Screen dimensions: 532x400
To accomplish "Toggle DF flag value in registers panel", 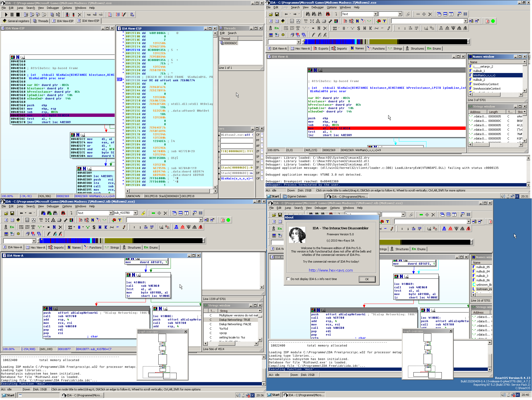I will [262, 172].
